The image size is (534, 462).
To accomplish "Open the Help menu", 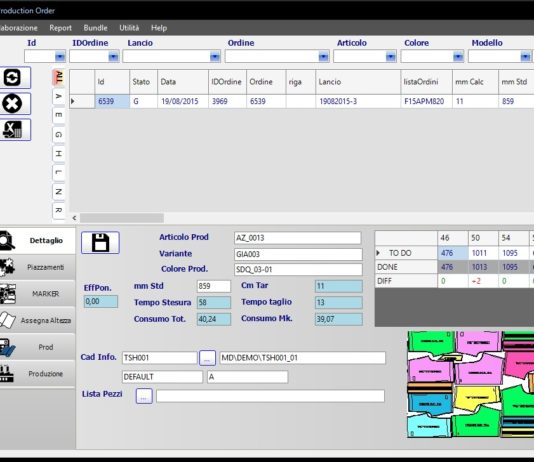I will tap(159, 28).
